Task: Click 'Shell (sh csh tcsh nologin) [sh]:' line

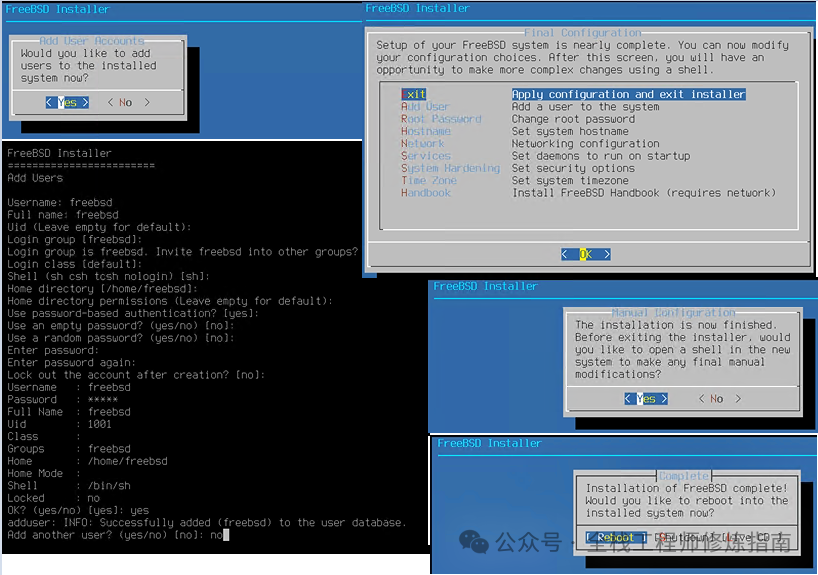Action: [109, 277]
